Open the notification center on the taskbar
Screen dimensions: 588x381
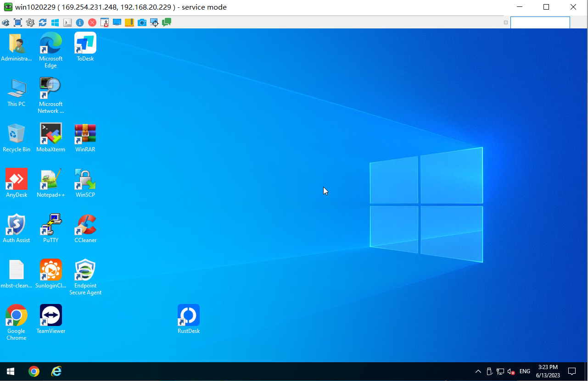pos(572,371)
